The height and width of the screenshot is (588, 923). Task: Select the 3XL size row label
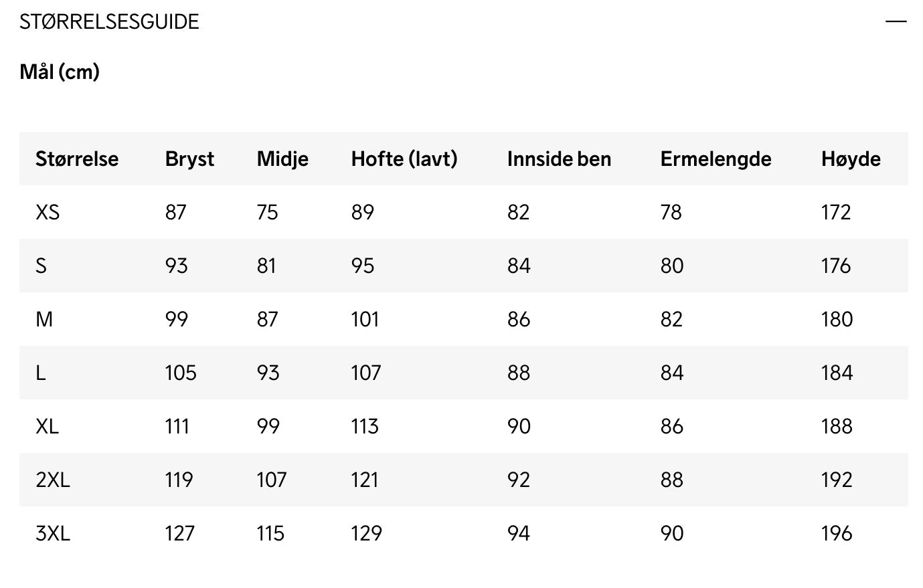[53, 533]
